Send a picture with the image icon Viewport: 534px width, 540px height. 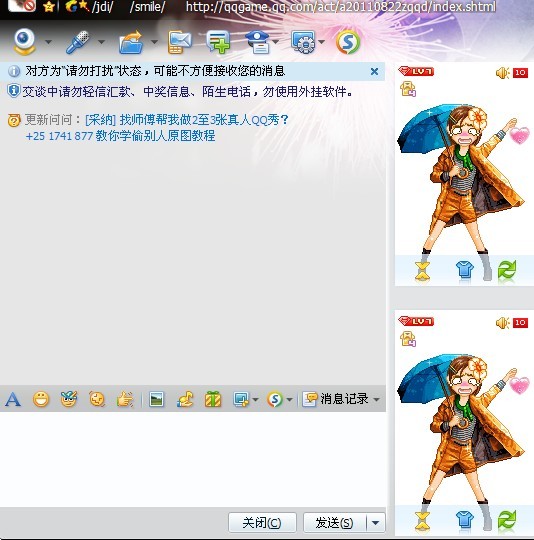coord(156,399)
